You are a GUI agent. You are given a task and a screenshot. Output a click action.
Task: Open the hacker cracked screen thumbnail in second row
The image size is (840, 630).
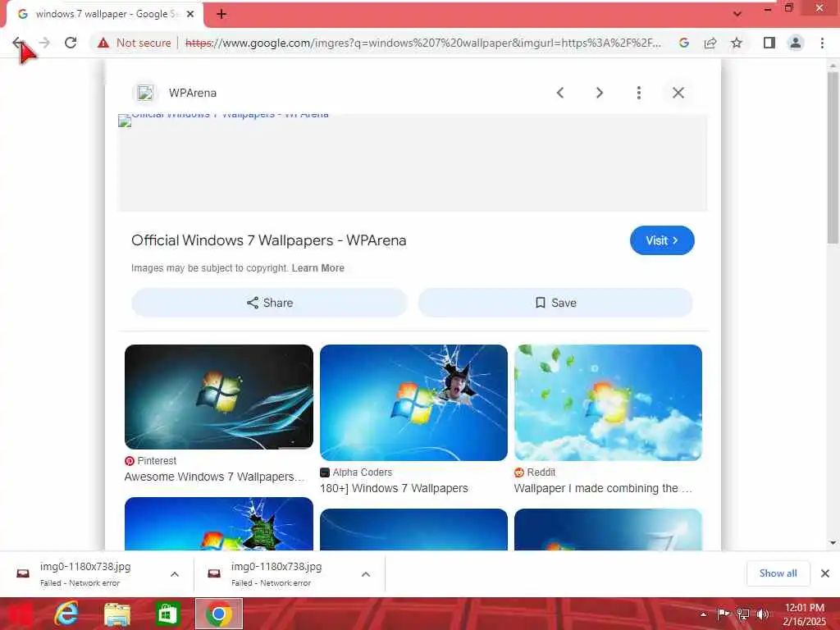pyautogui.click(x=219, y=524)
